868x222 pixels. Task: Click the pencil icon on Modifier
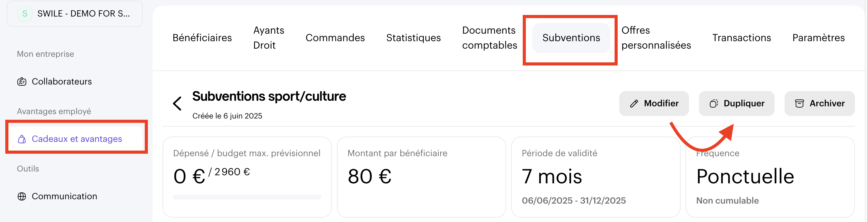[634, 104]
